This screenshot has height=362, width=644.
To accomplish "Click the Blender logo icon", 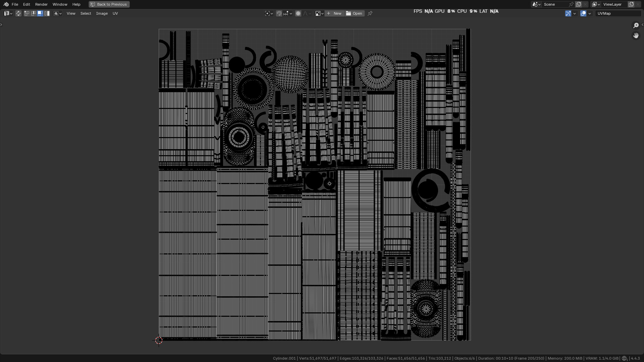I will point(6,4).
